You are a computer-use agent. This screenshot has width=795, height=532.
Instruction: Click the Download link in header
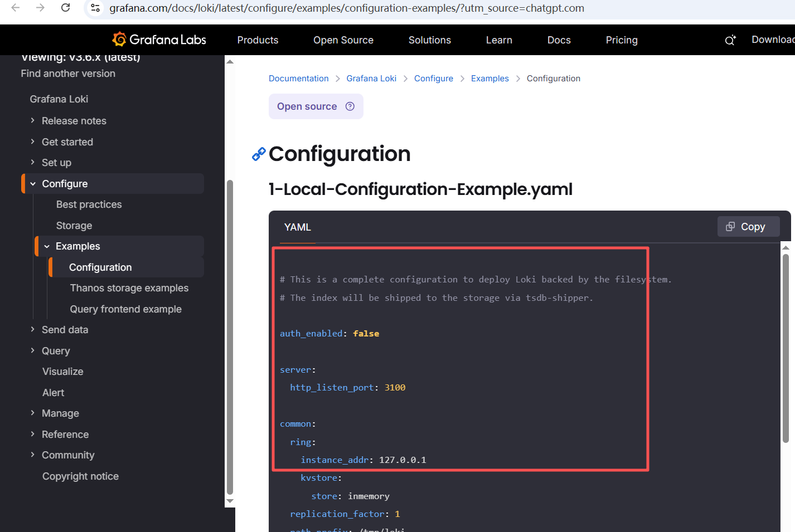(x=773, y=40)
